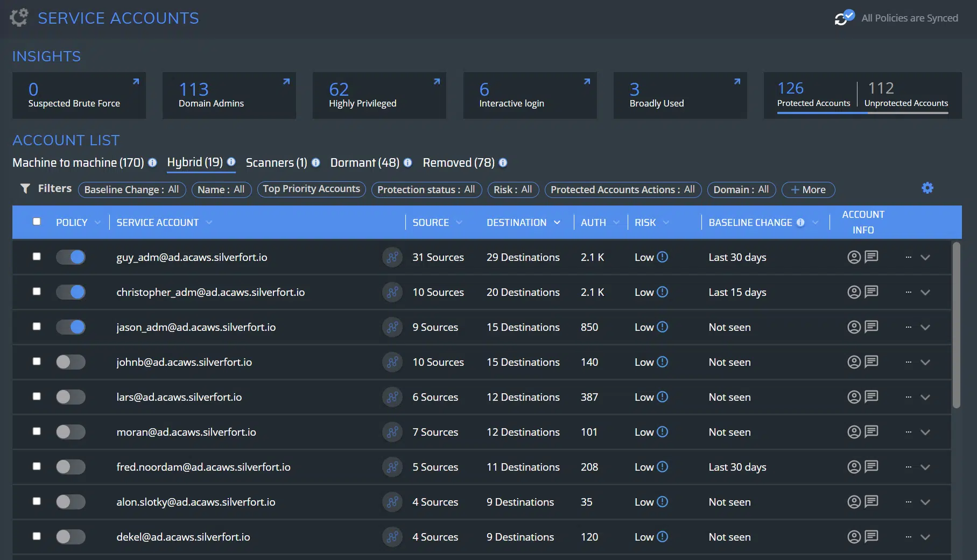977x560 pixels.
Task: Enable the policy toggle for moran
Action: click(x=71, y=432)
